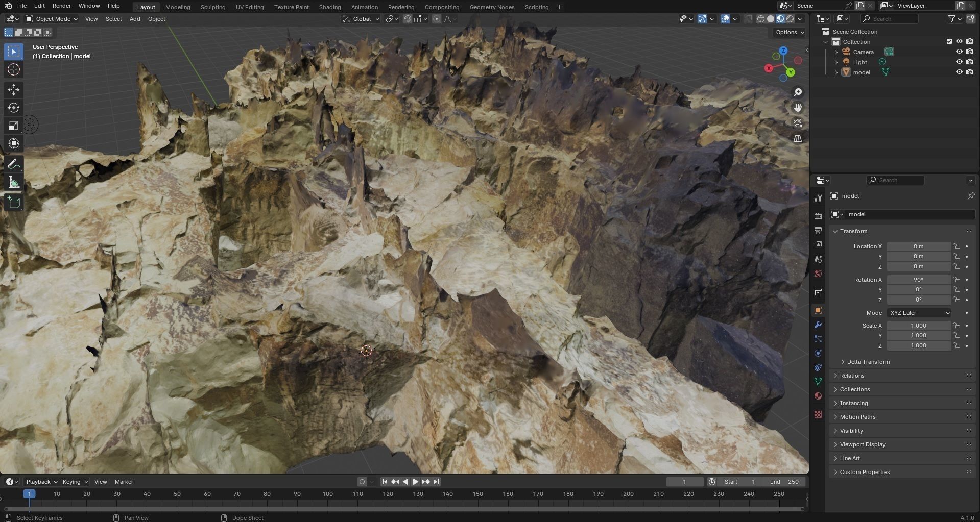
Task: Toggle snapping magnet in header
Action: pos(408,19)
